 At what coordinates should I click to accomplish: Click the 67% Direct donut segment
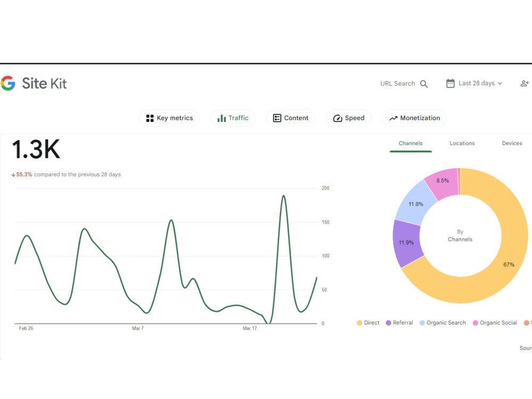click(509, 264)
